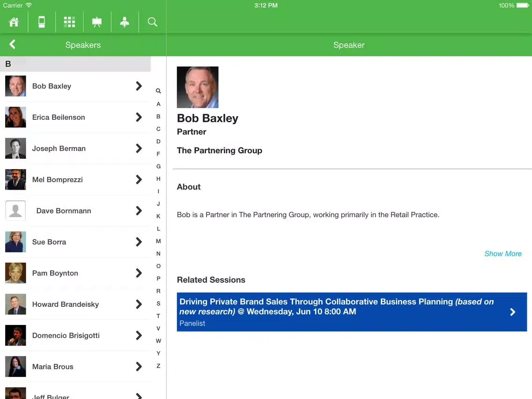Open the speakers person icon
Screen dimensions: 532x399
(125, 22)
